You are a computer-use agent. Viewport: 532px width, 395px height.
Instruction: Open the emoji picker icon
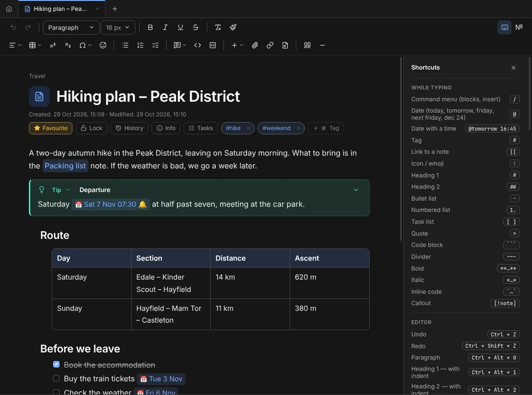point(103,45)
